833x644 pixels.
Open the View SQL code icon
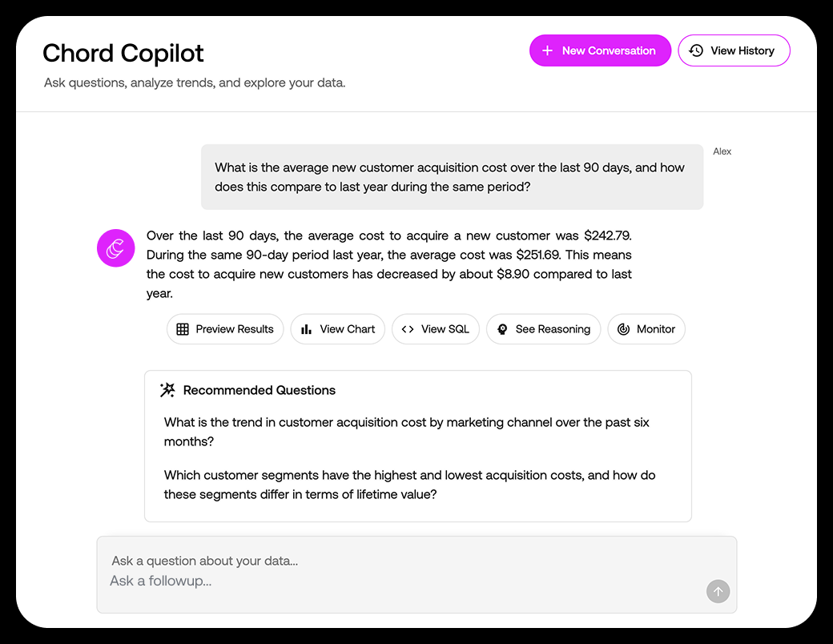(x=407, y=328)
